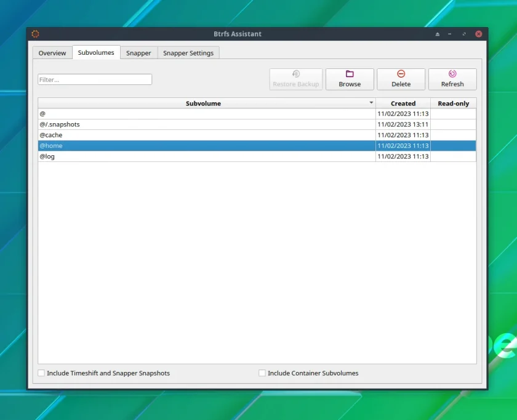Focus the Filter text field
Viewport: 517px width, 420px height.
(x=95, y=79)
